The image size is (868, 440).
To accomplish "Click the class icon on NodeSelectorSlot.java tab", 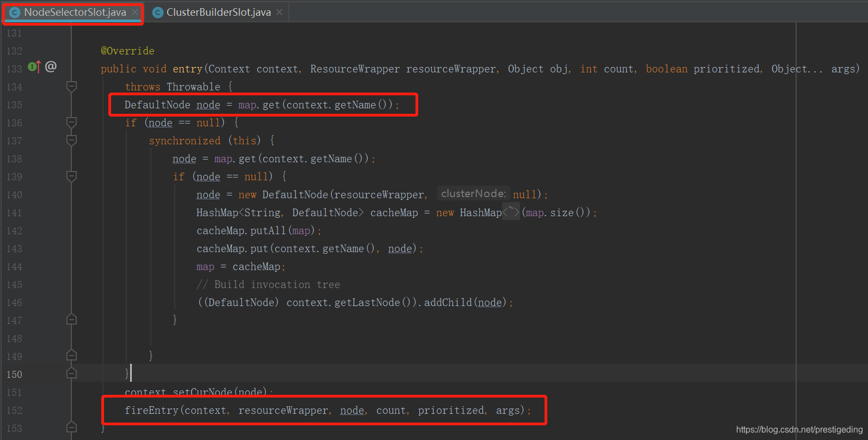I will click(x=15, y=13).
